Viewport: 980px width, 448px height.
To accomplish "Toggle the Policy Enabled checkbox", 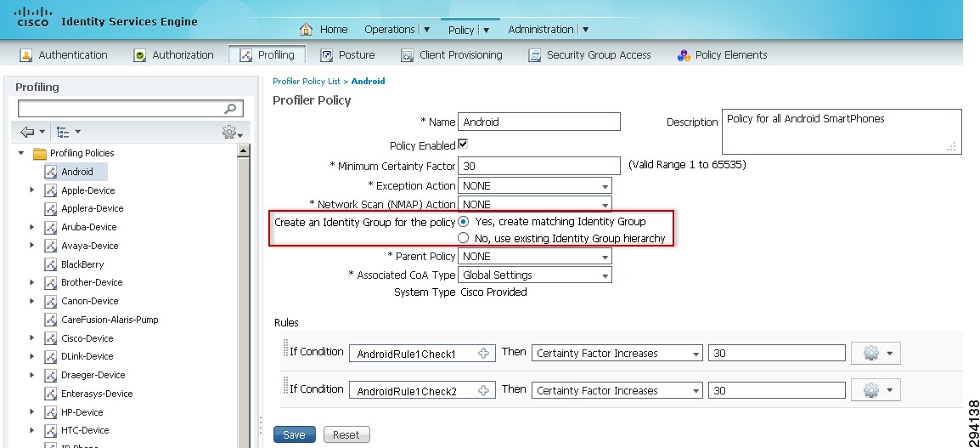I will (463, 144).
